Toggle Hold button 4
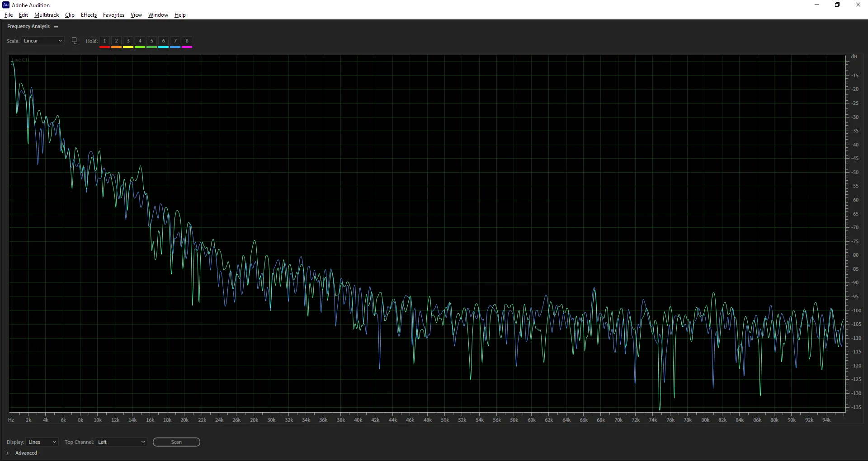868x461 pixels. pos(140,41)
